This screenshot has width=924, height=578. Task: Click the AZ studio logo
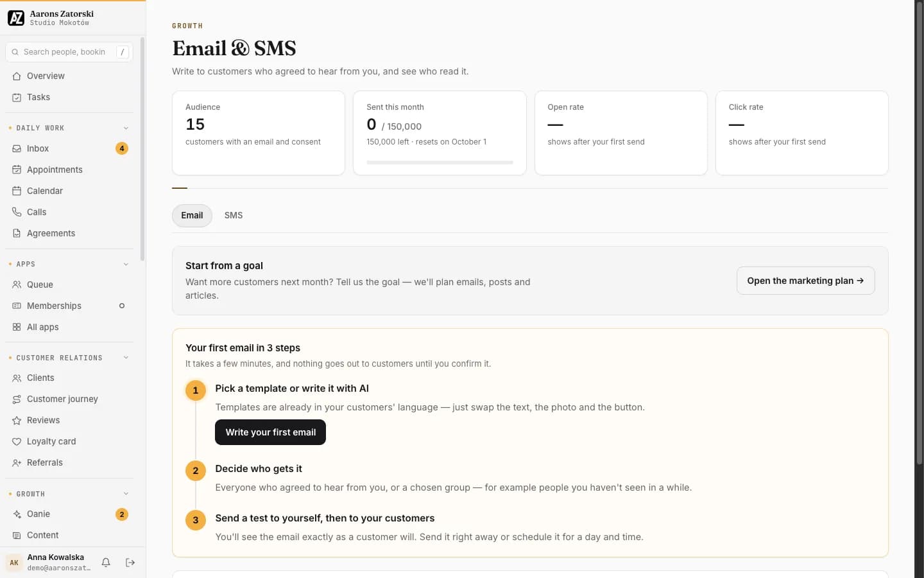tap(16, 17)
